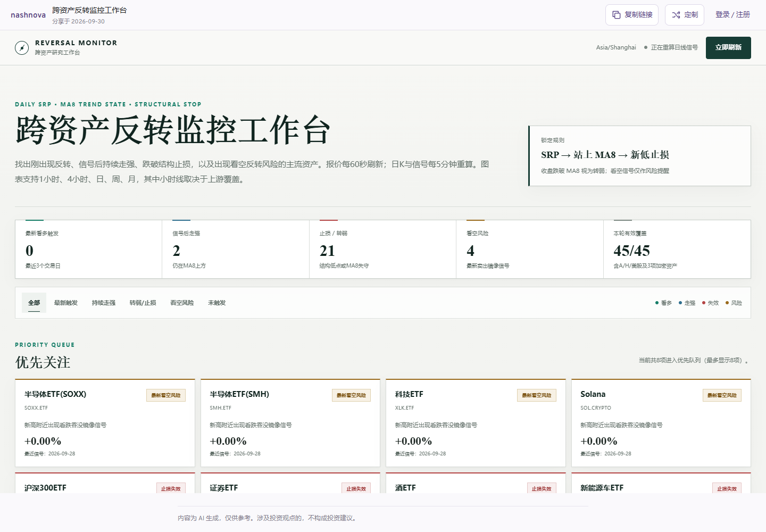Open the 沪深300ETF card title
Screen dimensions: 766x532
[x=45, y=488]
